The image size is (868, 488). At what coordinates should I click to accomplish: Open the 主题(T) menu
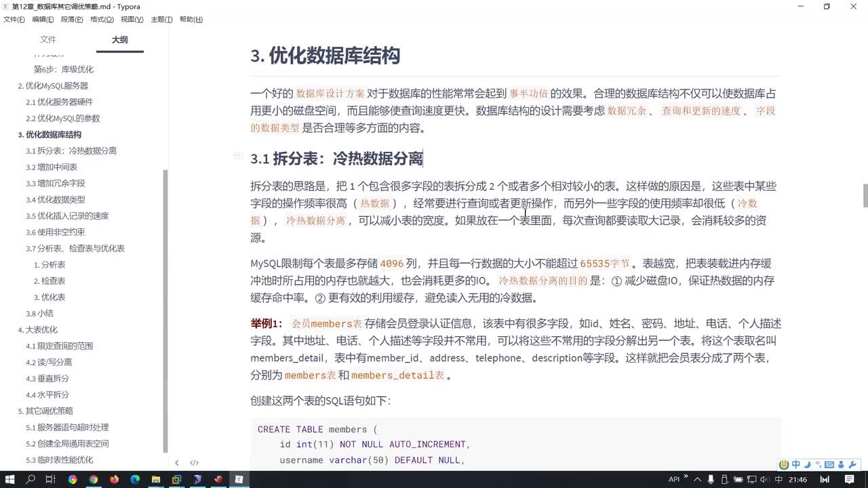pyautogui.click(x=161, y=20)
